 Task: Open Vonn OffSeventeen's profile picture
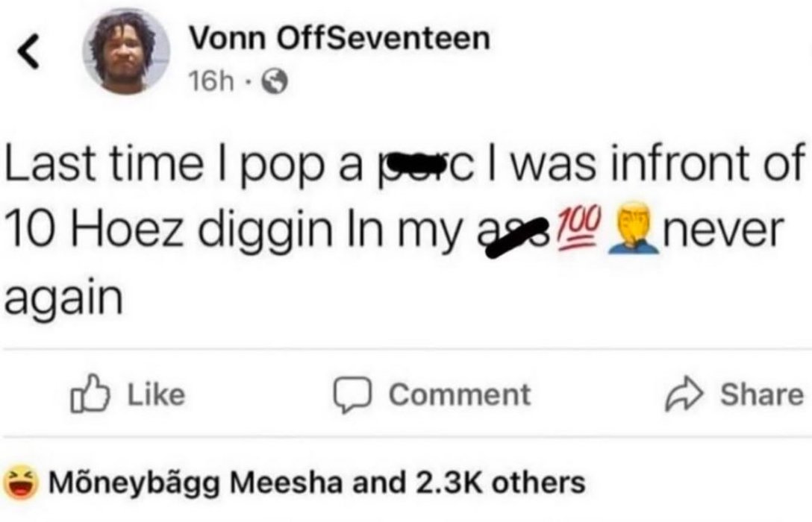tap(126, 51)
